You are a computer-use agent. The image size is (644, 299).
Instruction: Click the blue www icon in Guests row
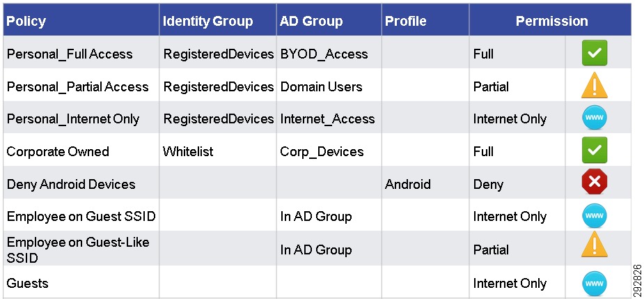coord(595,284)
